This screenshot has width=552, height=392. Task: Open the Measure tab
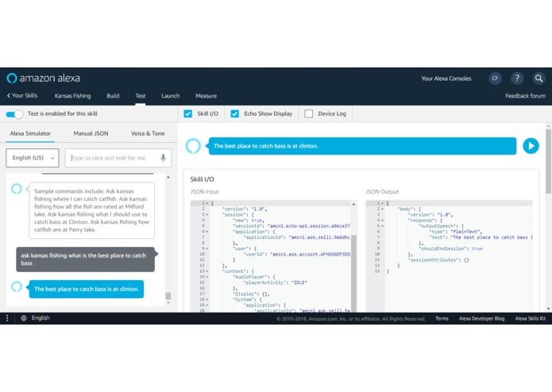point(206,96)
